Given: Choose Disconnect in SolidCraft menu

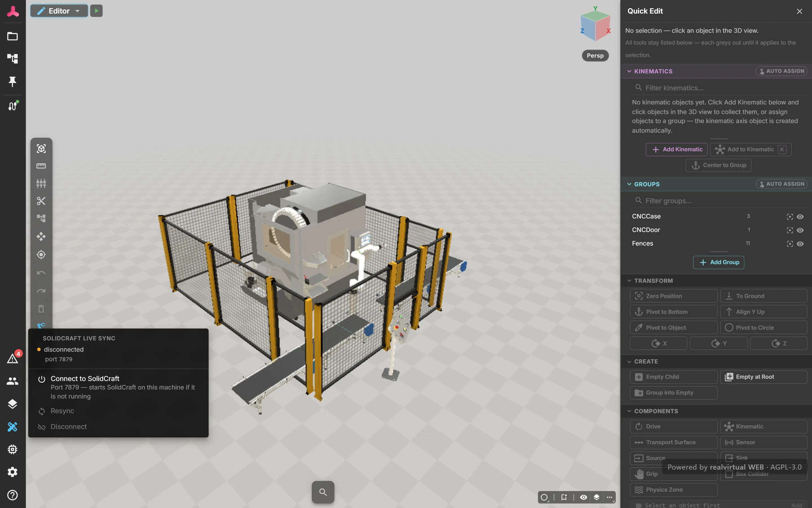Looking at the screenshot, I should click(x=118, y=427).
